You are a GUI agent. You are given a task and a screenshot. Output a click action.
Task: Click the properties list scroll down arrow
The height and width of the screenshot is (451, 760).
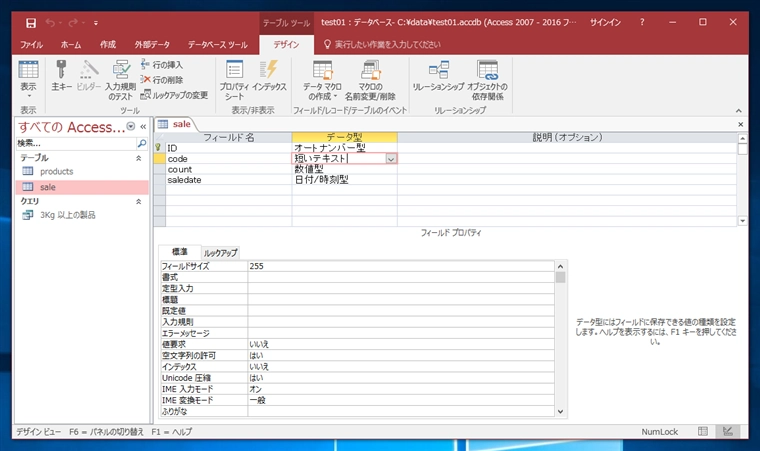[560, 412]
